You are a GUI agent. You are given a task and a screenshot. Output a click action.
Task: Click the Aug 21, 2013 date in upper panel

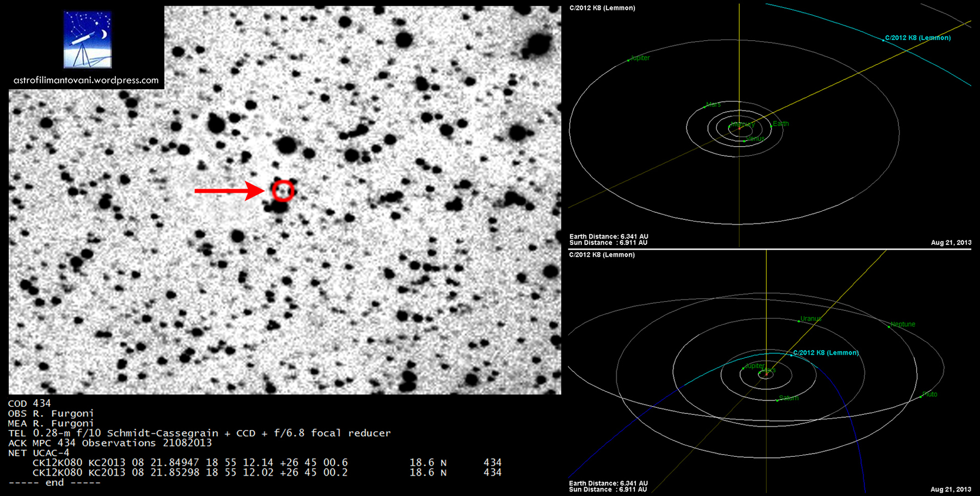951,243
